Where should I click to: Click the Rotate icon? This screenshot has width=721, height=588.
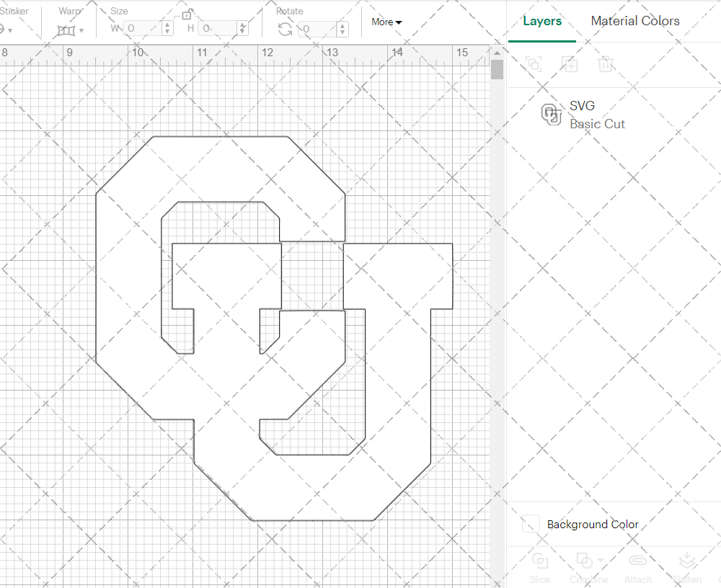point(285,29)
